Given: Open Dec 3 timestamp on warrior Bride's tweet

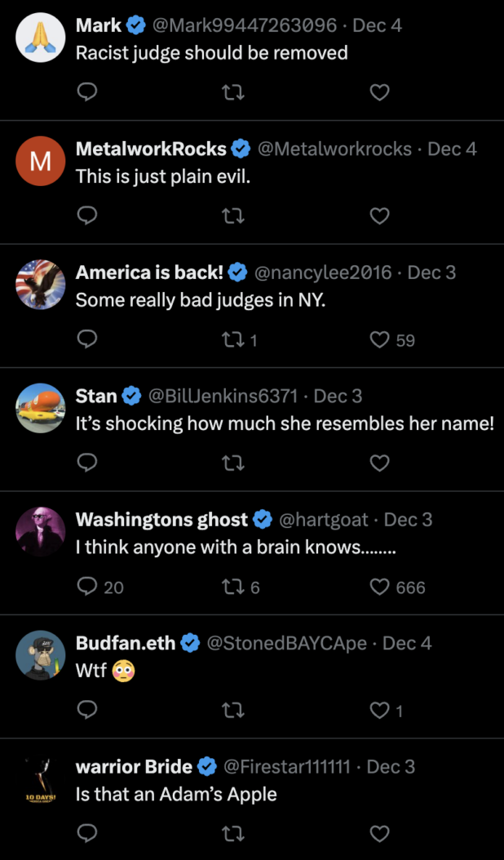Looking at the screenshot, I should pos(391,767).
